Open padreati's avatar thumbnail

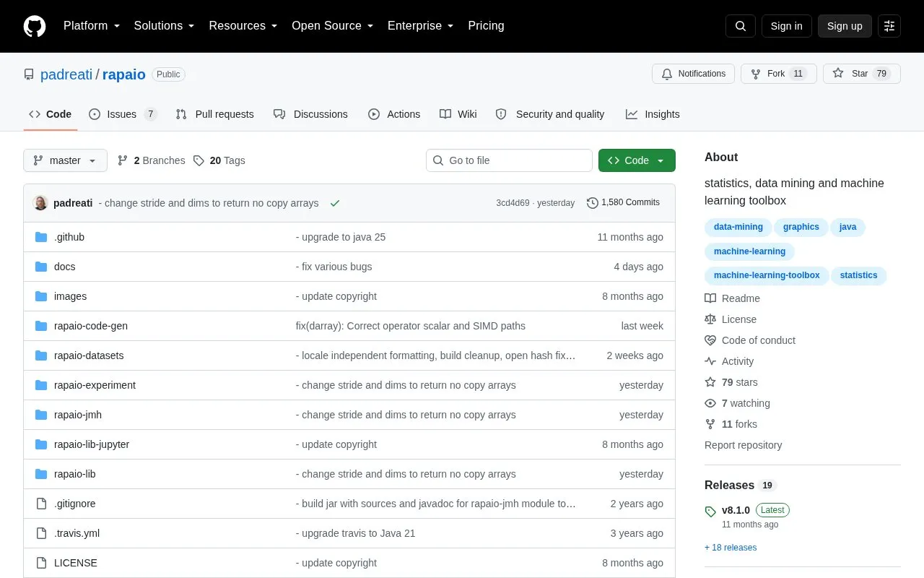point(40,203)
